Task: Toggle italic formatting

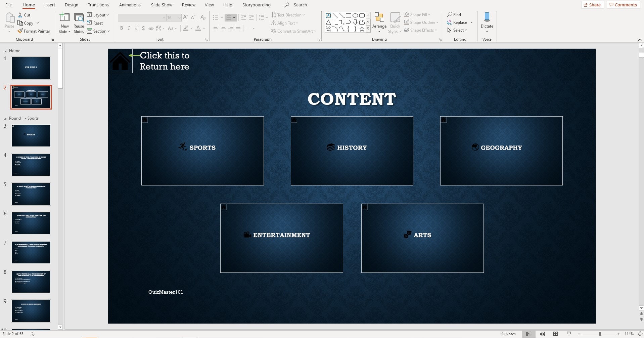Action: click(129, 28)
